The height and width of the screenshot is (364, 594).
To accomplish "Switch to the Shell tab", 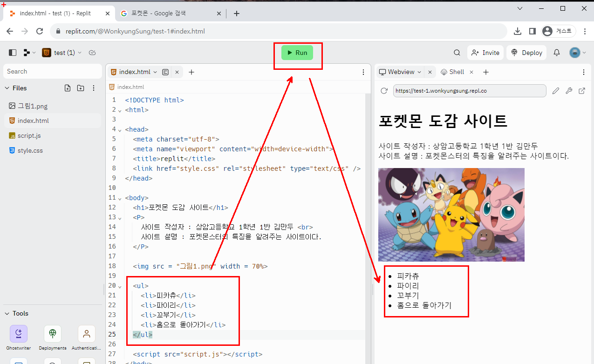I will (452, 72).
